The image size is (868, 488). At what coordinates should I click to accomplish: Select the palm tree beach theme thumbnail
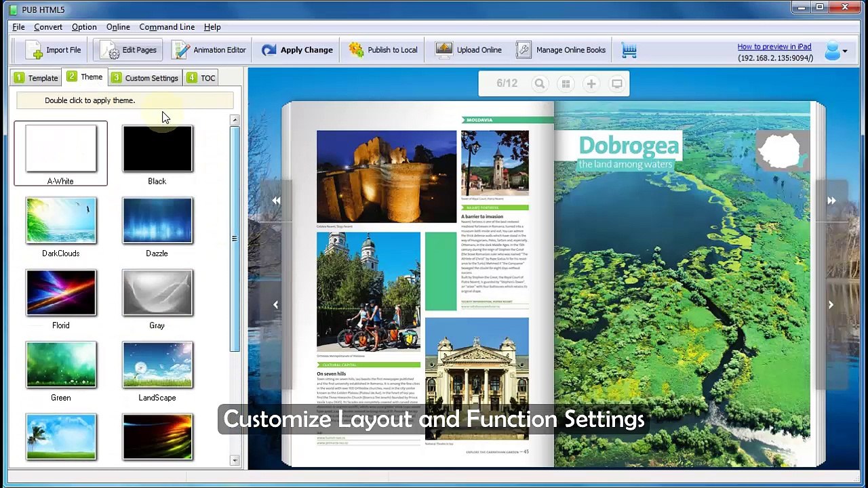point(61,437)
